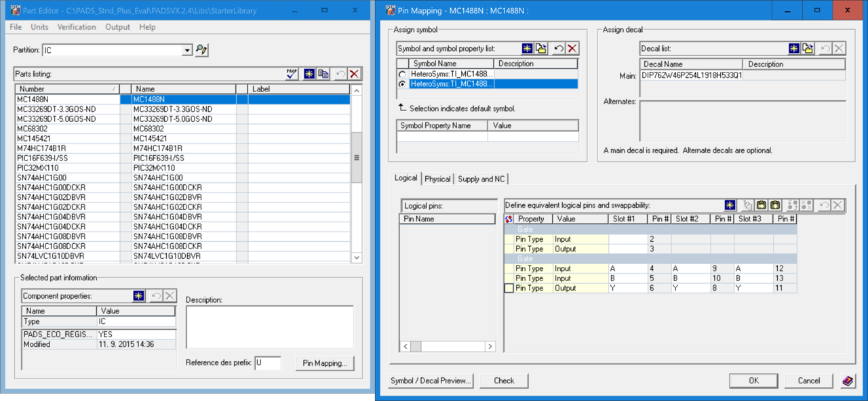Screen dimensions: 868x401
Task: Copy the part using Parts listing copy icon
Action: (323, 74)
